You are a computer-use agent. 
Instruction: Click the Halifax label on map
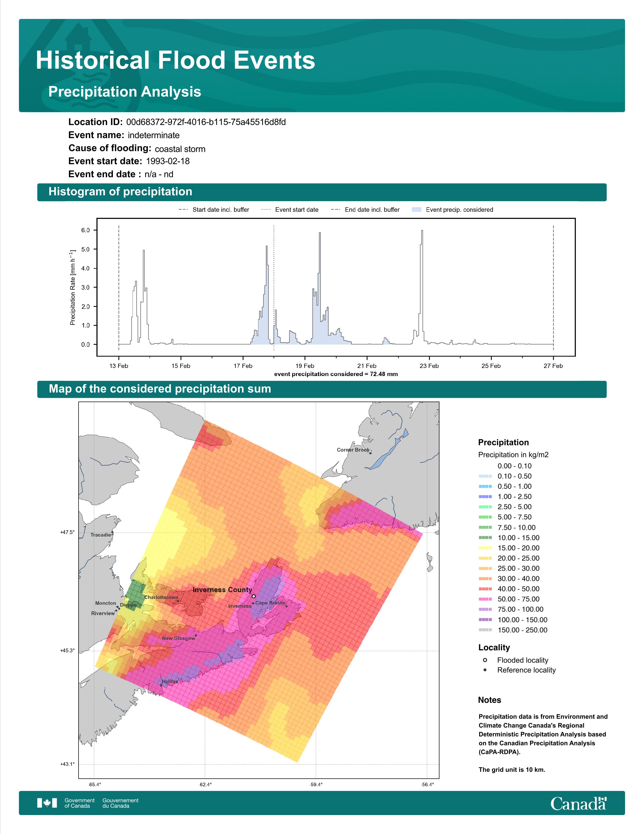[170, 681]
